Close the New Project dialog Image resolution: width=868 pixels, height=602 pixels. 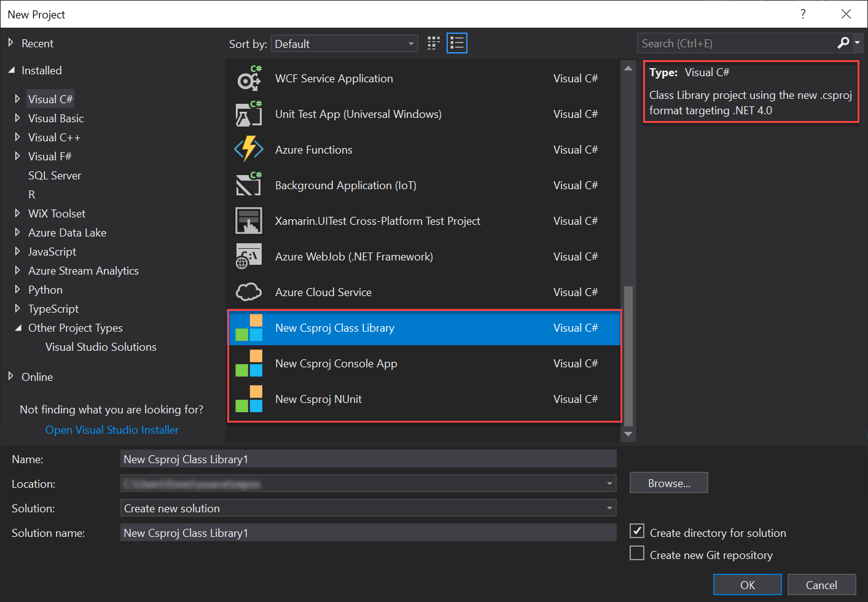coord(846,14)
